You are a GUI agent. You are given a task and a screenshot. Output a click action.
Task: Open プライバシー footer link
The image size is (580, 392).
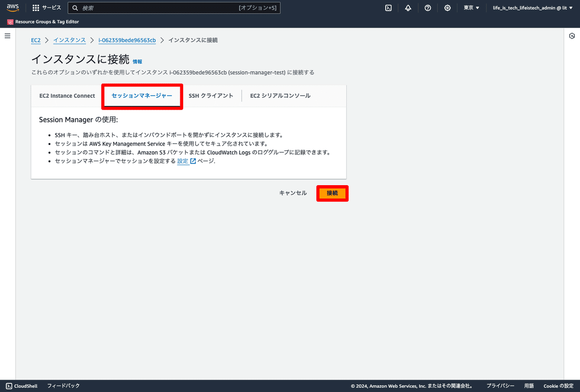500,386
